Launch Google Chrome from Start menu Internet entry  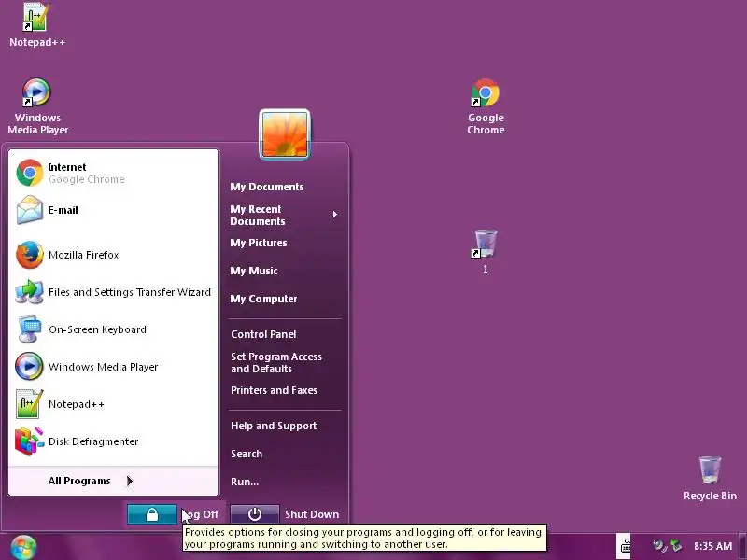coord(113,173)
